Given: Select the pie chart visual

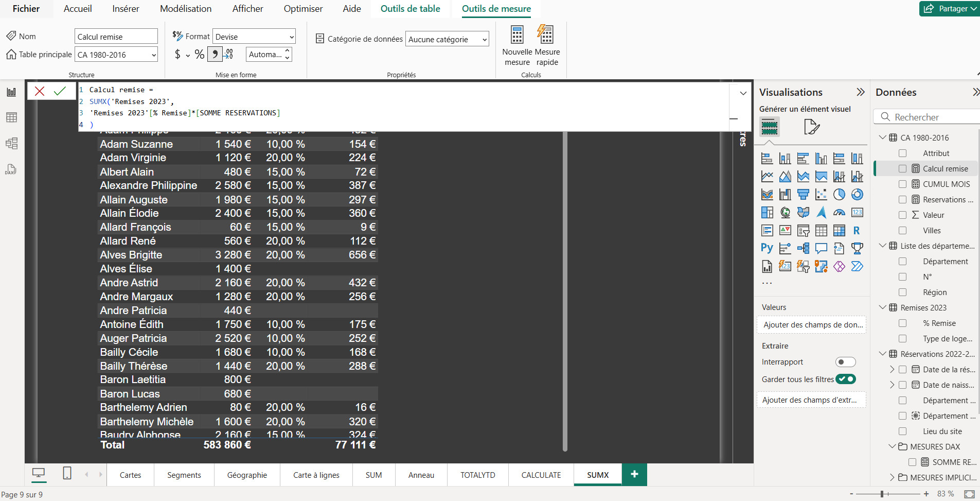Looking at the screenshot, I should tap(839, 194).
